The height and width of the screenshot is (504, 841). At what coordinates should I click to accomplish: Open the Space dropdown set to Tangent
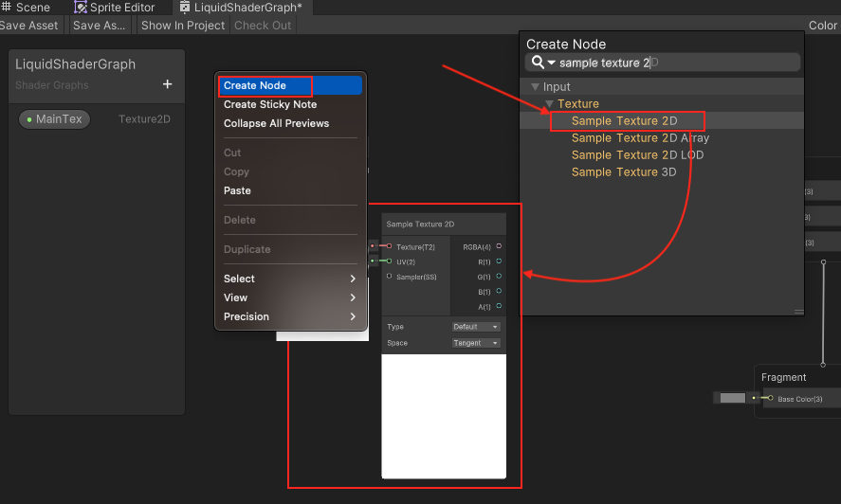(476, 343)
